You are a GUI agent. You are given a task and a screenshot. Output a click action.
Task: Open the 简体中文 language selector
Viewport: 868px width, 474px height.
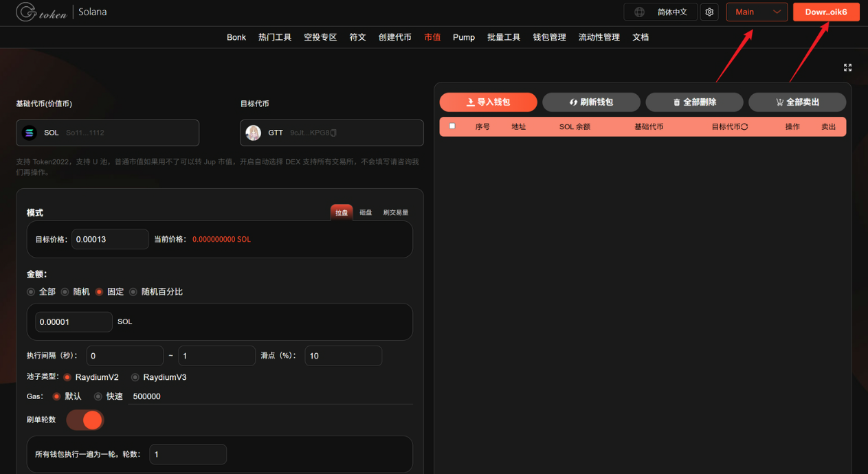point(660,12)
